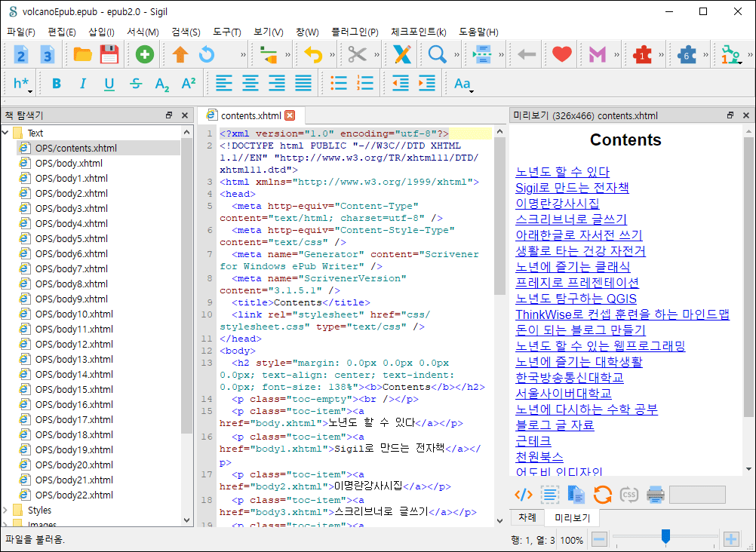Increase indent icon
This screenshot has height=552, width=756.
(x=427, y=84)
